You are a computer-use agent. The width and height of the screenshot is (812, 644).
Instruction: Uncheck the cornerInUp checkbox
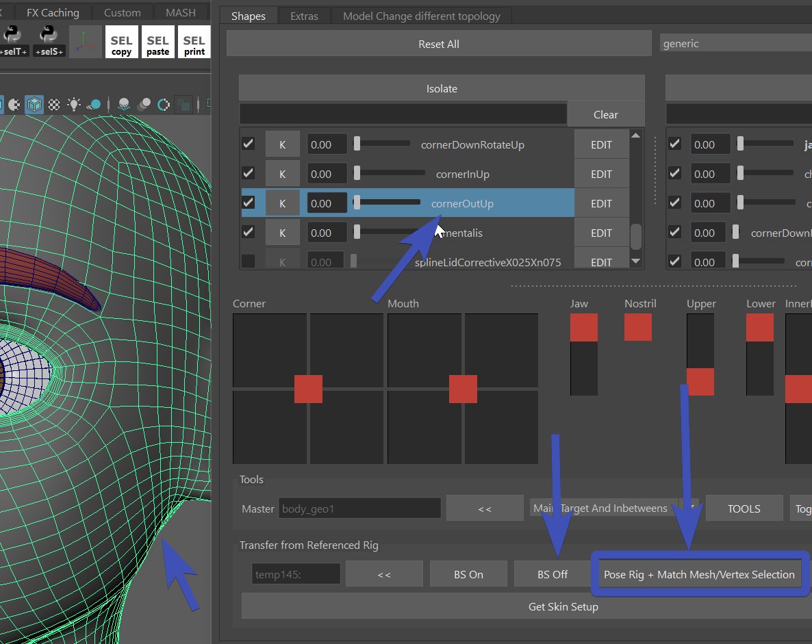pos(249,173)
